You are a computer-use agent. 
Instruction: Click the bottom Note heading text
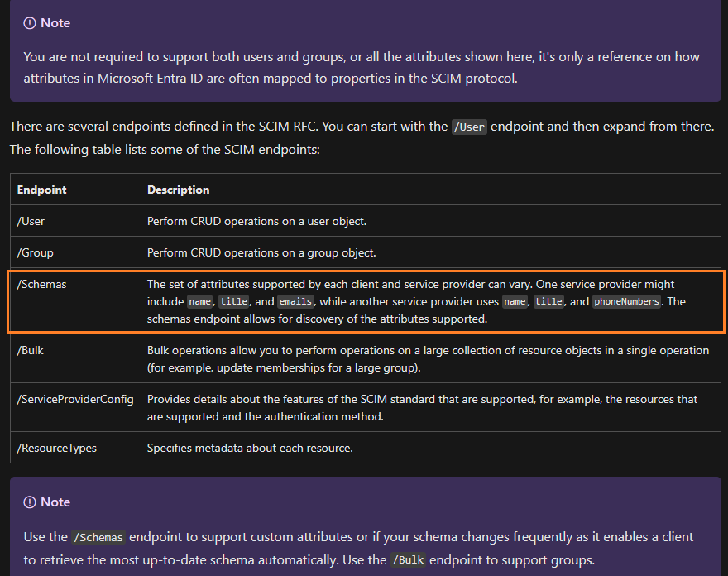click(x=55, y=502)
